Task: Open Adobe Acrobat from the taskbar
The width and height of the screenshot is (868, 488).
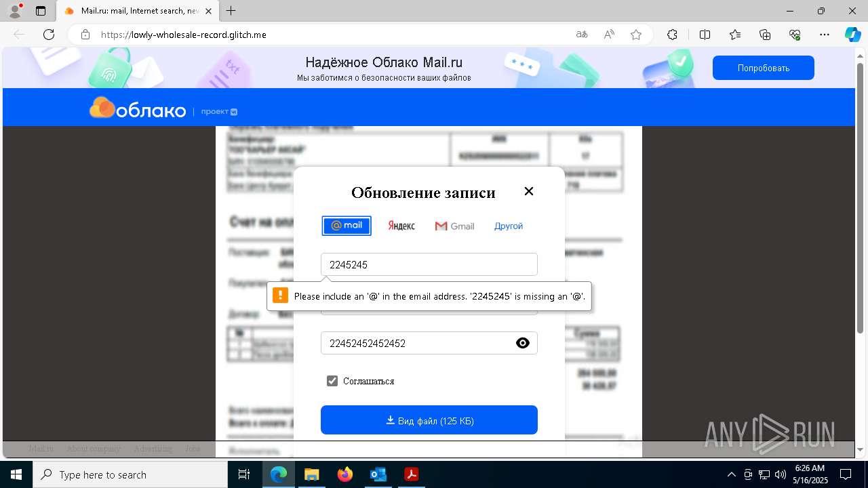Action: (411, 474)
